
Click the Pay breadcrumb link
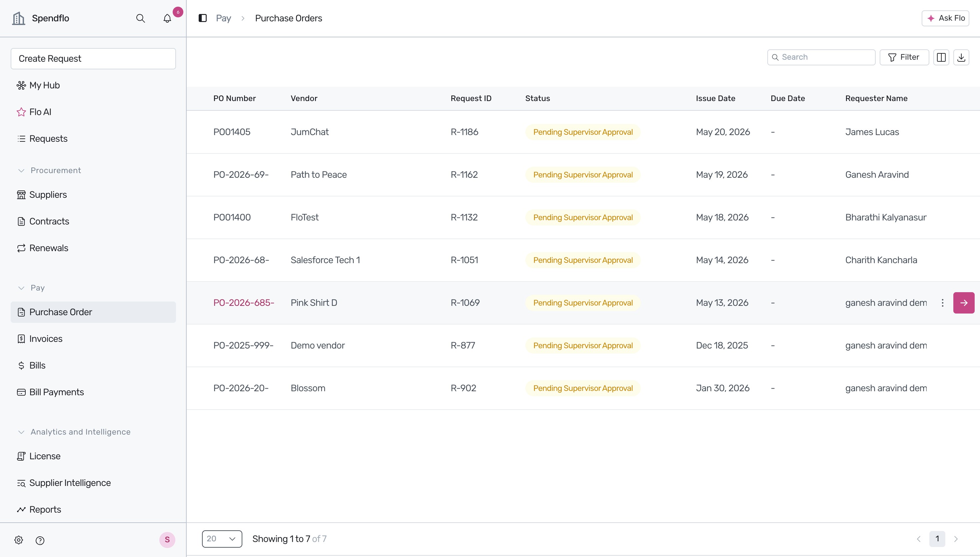(224, 18)
